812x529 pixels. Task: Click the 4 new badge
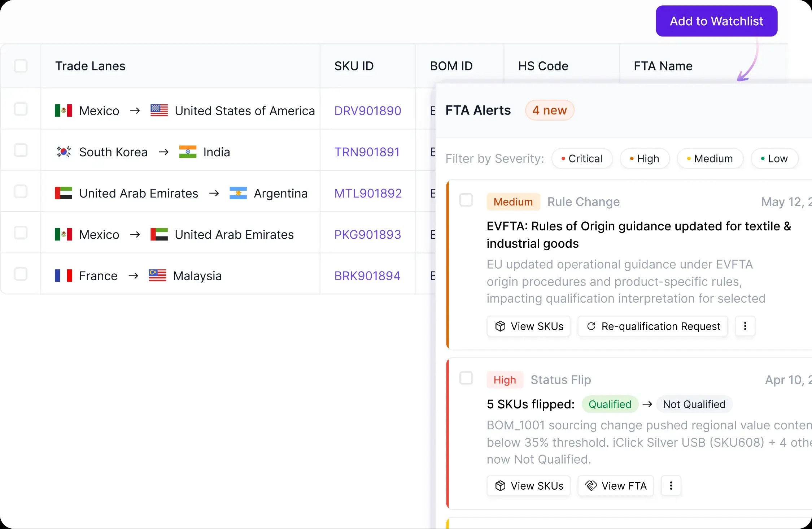(x=549, y=110)
